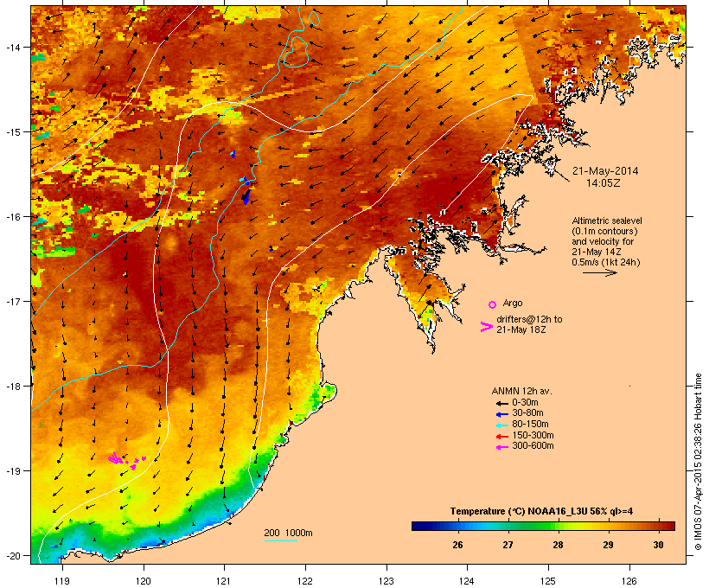The image size is (709, 588).
Task: Click the velocity scale reference arrow
Action: [599, 272]
